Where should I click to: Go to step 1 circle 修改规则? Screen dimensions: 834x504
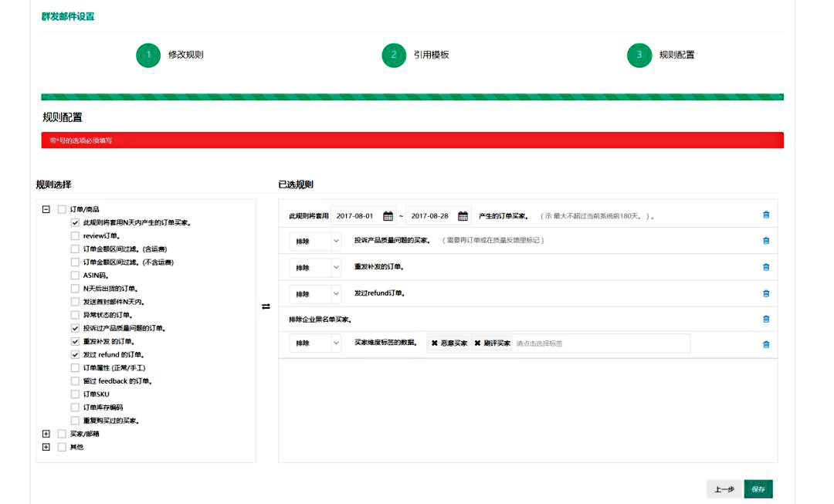click(148, 55)
